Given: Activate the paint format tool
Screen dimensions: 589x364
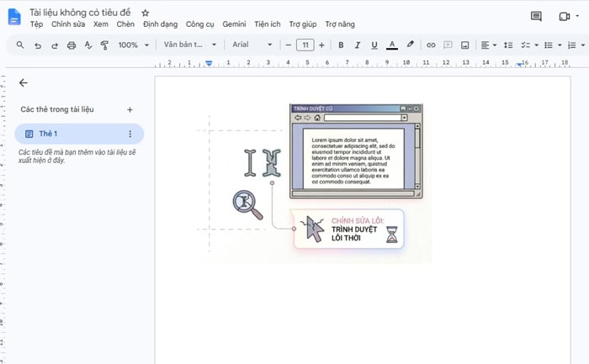Looking at the screenshot, I should pos(105,45).
